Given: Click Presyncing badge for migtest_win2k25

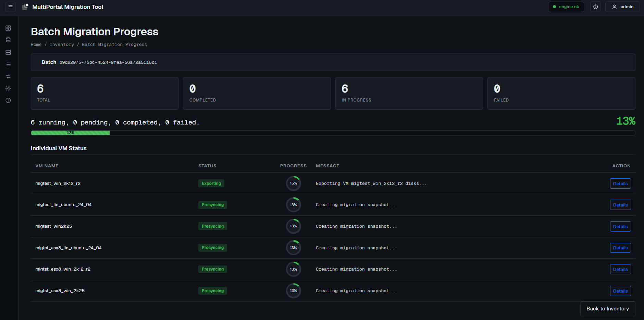Looking at the screenshot, I should [x=213, y=226].
